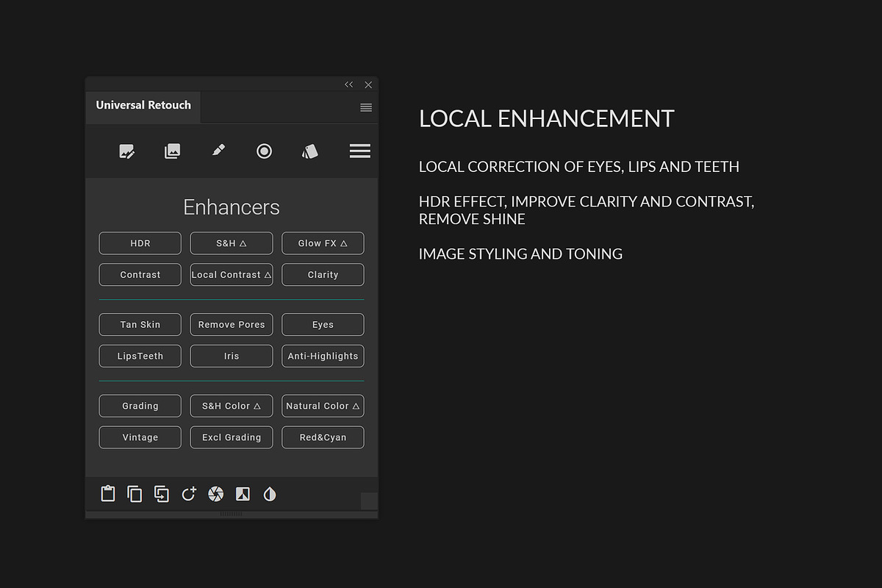
Task: Open S&H Color options
Action: coord(232,406)
